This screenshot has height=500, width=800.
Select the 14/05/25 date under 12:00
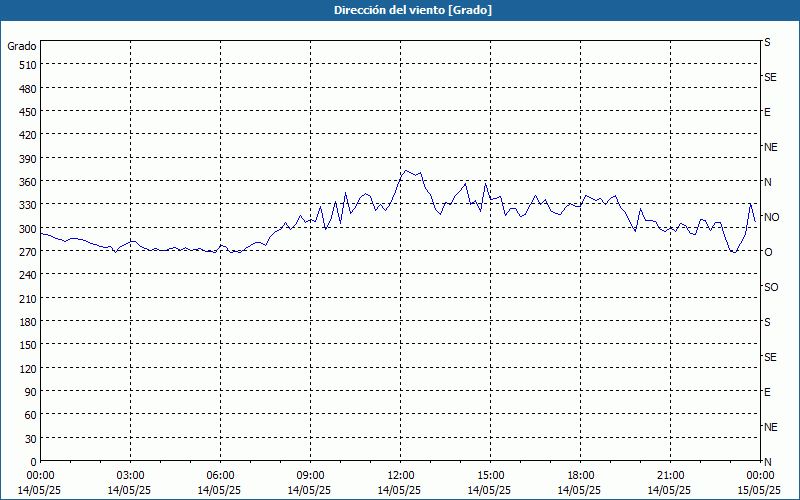point(399,490)
